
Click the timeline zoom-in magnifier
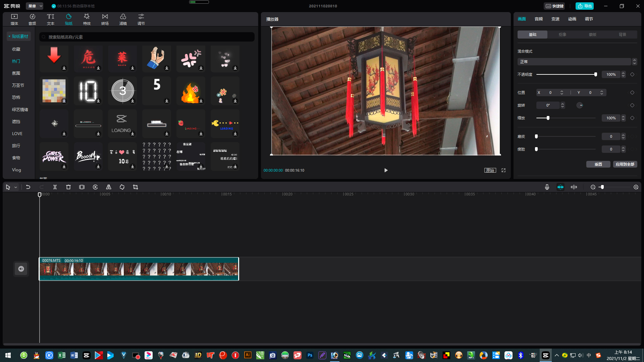636,187
